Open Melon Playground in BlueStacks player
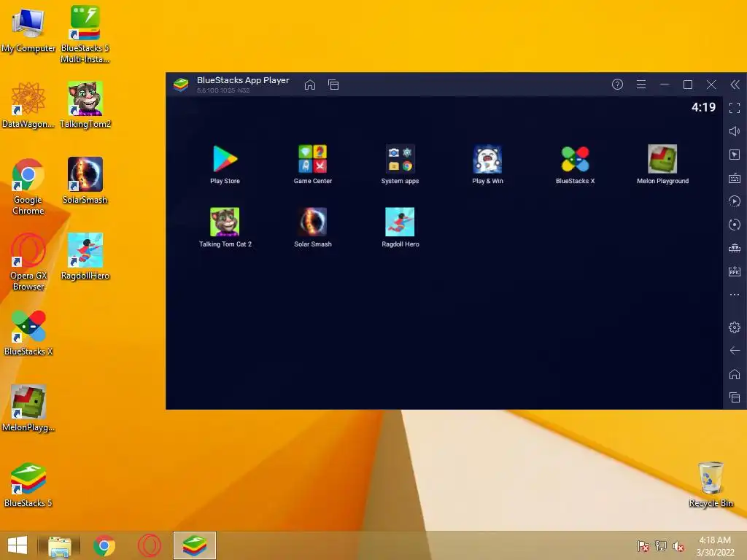Viewport: 747px width, 560px height. (x=662, y=164)
